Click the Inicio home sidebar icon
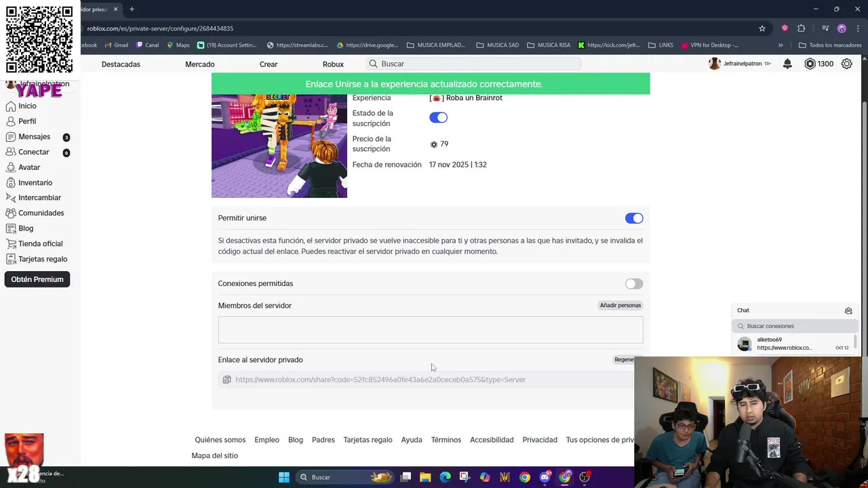868x488 pixels. click(11, 106)
